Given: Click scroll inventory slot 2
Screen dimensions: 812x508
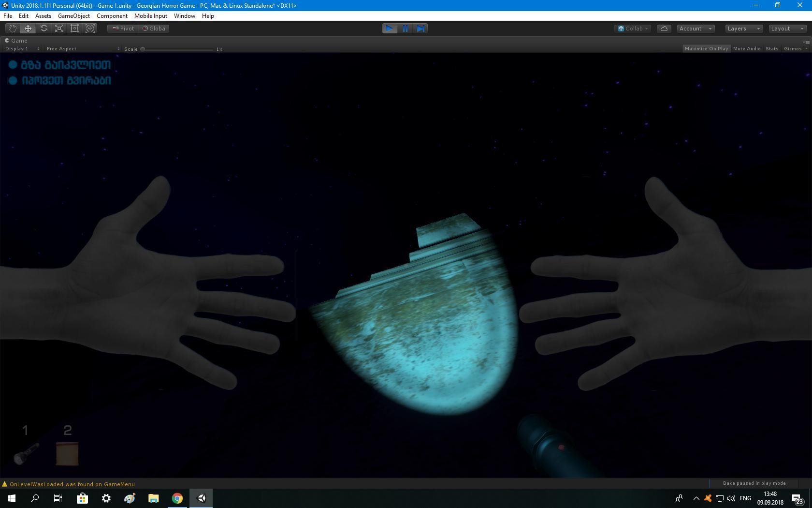Looking at the screenshot, I should click(x=67, y=454).
